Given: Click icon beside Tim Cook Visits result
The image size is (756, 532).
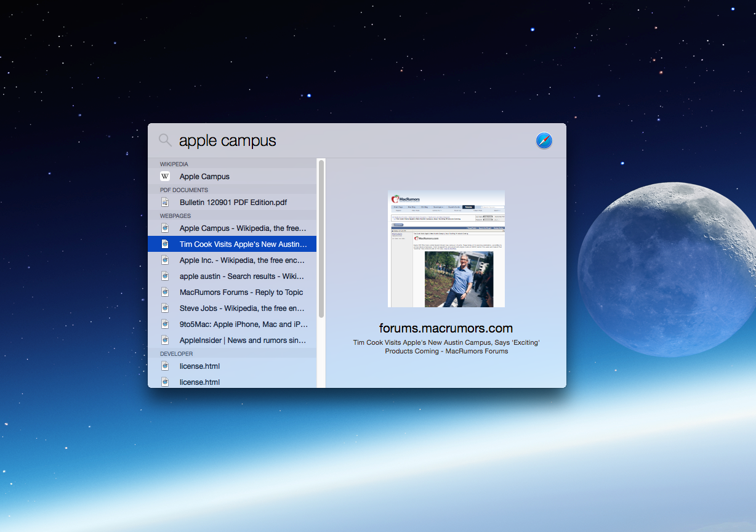Looking at the screenshot, I should [165, 244].
